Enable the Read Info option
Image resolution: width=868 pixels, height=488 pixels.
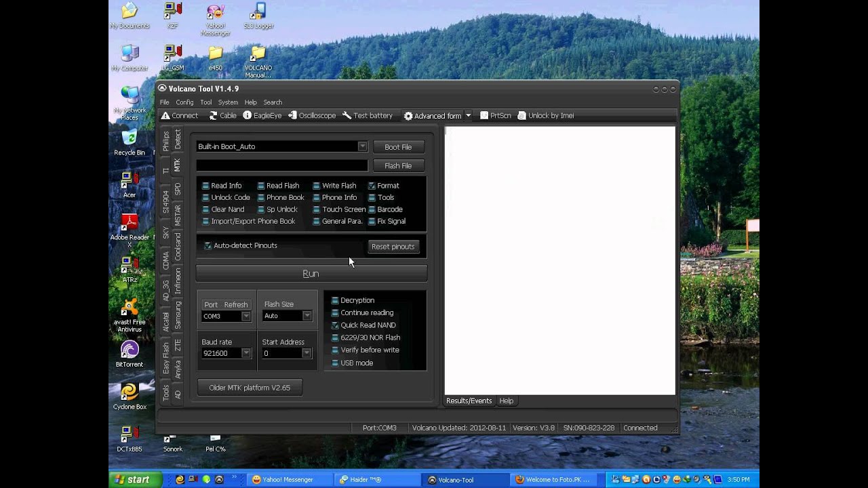tap(221, 186)
